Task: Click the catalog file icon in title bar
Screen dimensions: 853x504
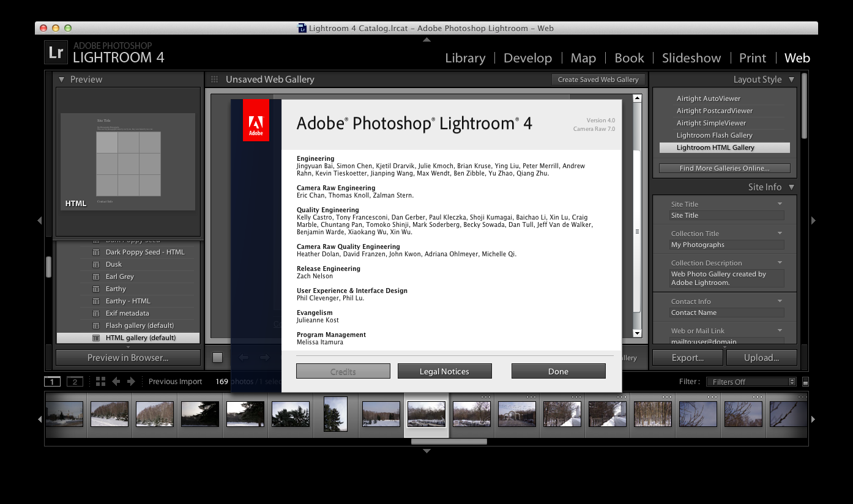Action: click(x=302, y=28)
